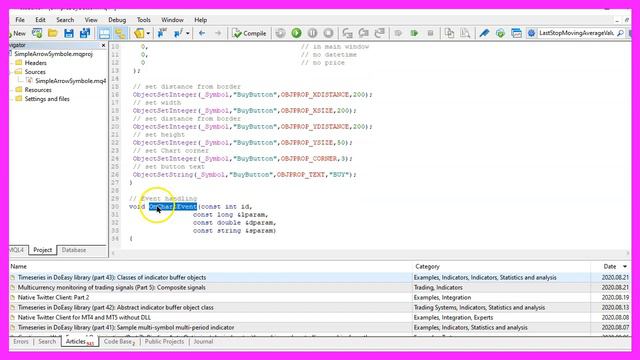The image size is (640, 360).
Task: Close the Navigator panel with X
Action: pos(103,45)
